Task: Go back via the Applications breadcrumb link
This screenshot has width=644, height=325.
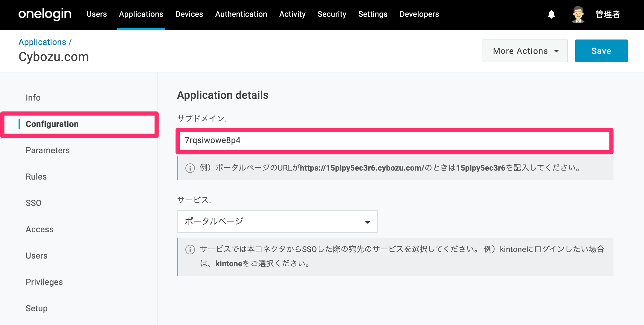Action: pos(42,42)
